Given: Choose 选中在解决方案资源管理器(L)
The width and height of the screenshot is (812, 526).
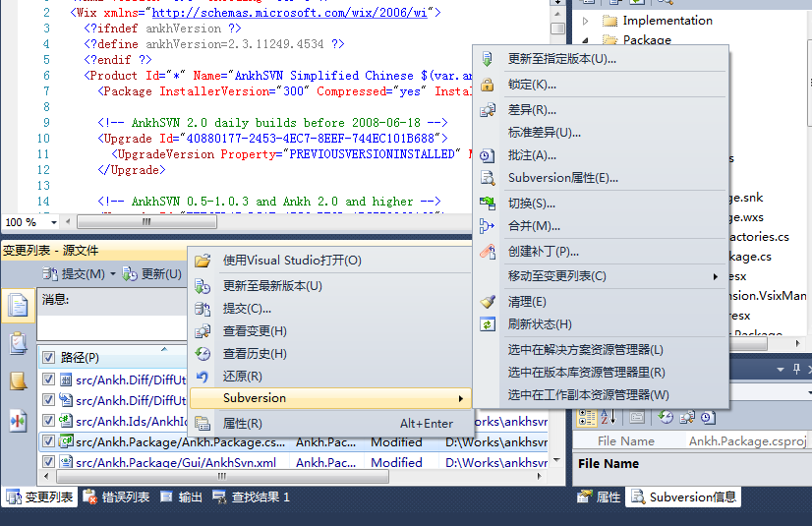Looking at the screenshot, I should click(x=585, y=350).
